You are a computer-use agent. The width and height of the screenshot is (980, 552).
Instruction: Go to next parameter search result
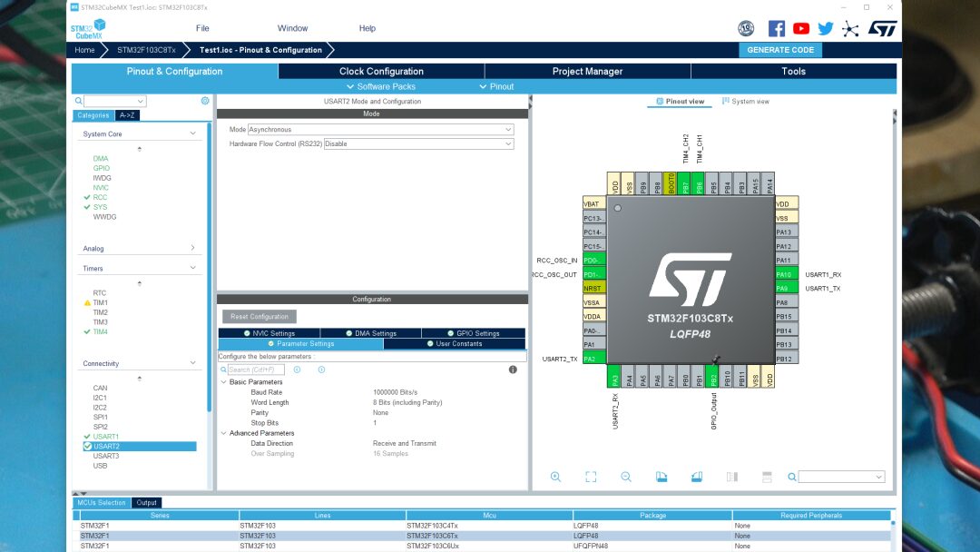click(x=321, y=370)
